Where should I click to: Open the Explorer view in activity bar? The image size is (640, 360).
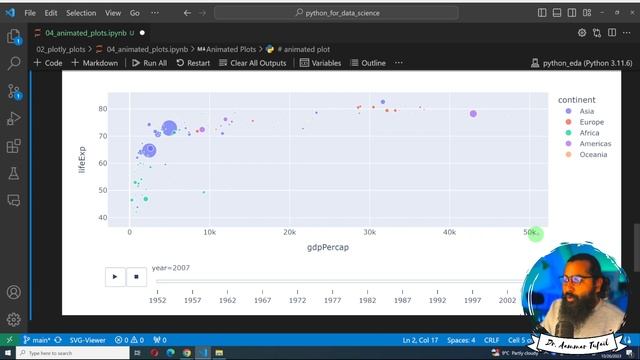coord(13,37)
